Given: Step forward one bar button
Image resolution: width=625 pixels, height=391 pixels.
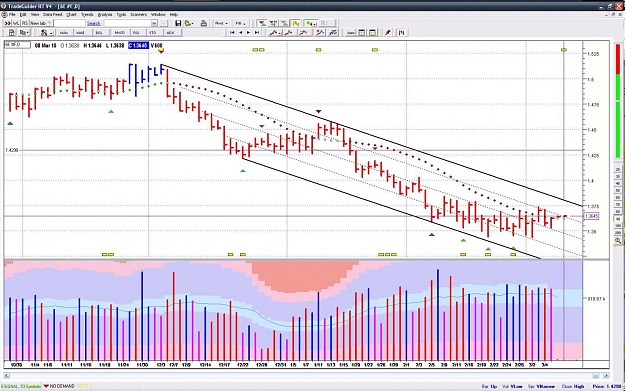Looking at the screenshot, I should (249, 33).
